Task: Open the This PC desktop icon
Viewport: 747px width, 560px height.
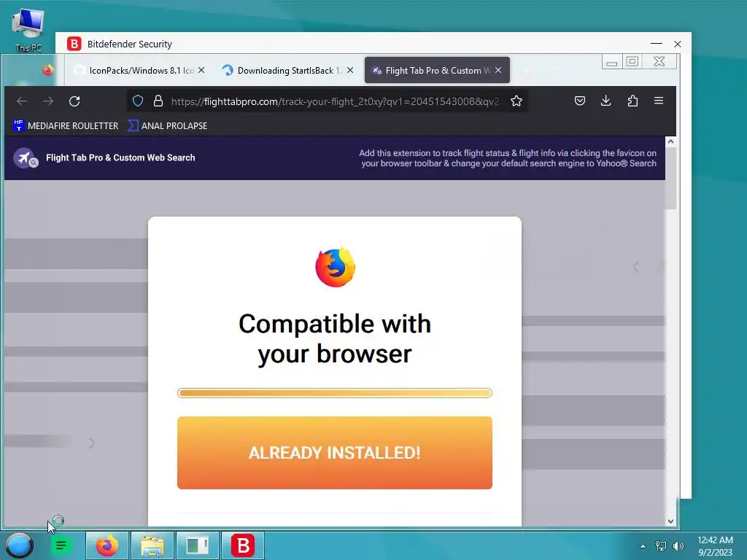Action: (28, 29)
